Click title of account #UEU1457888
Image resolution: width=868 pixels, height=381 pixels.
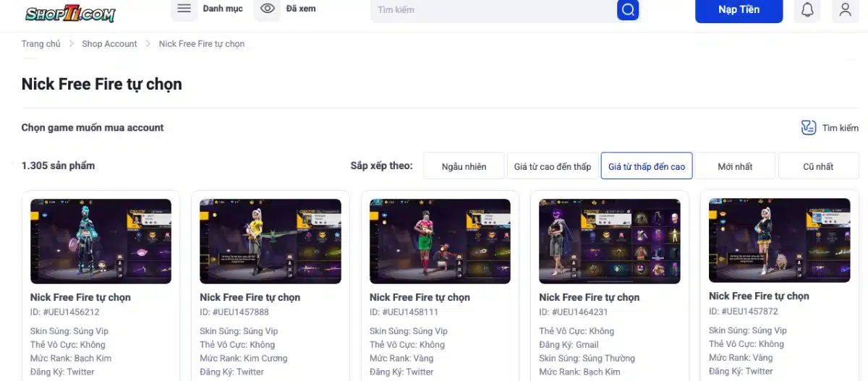click(x=250, y=297)
